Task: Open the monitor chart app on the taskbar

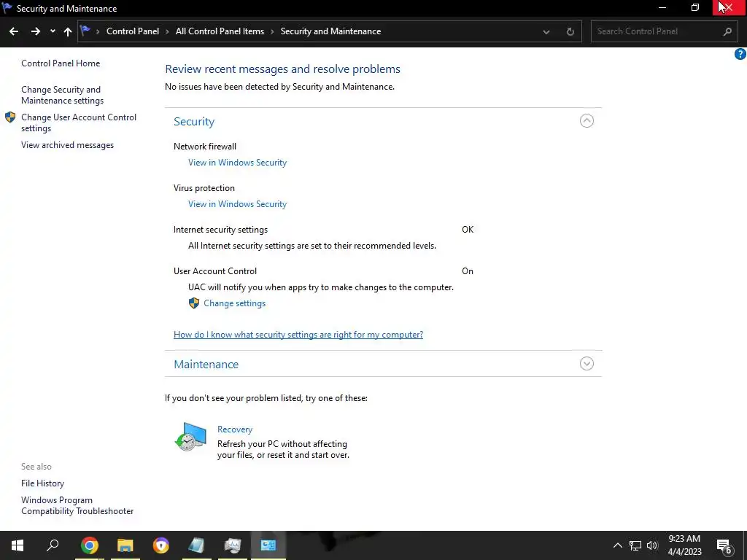Action: [x=233, y=545]
